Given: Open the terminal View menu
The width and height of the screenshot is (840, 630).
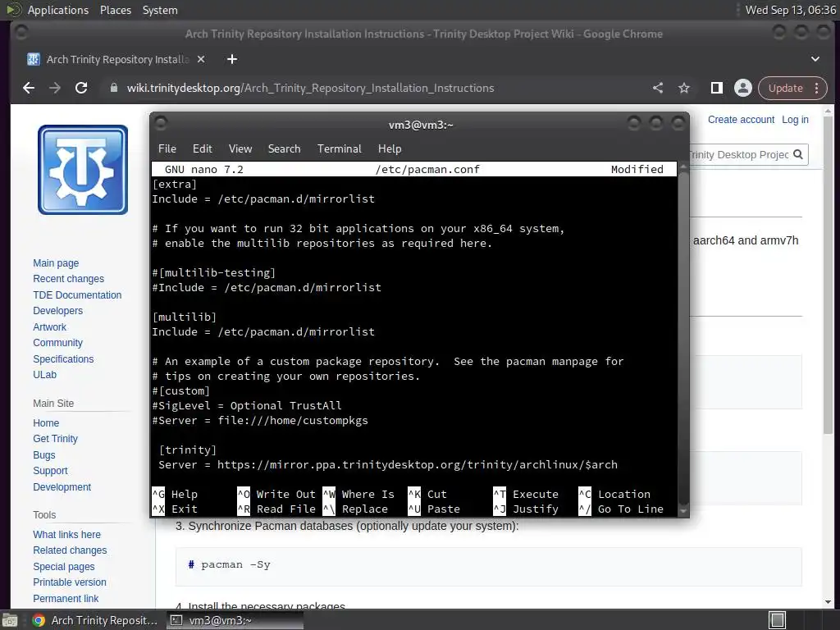Looking at the screenshot, I should tap(240, 149).
